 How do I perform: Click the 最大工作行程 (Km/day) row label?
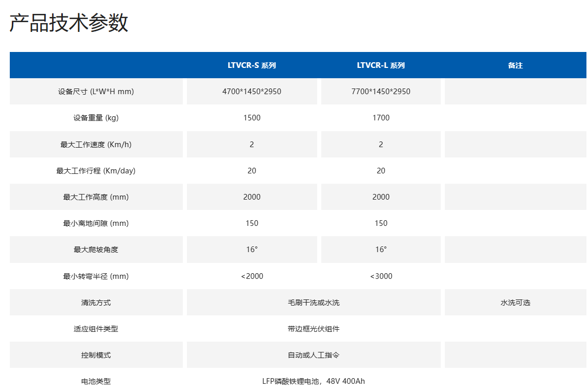point(96,171)
